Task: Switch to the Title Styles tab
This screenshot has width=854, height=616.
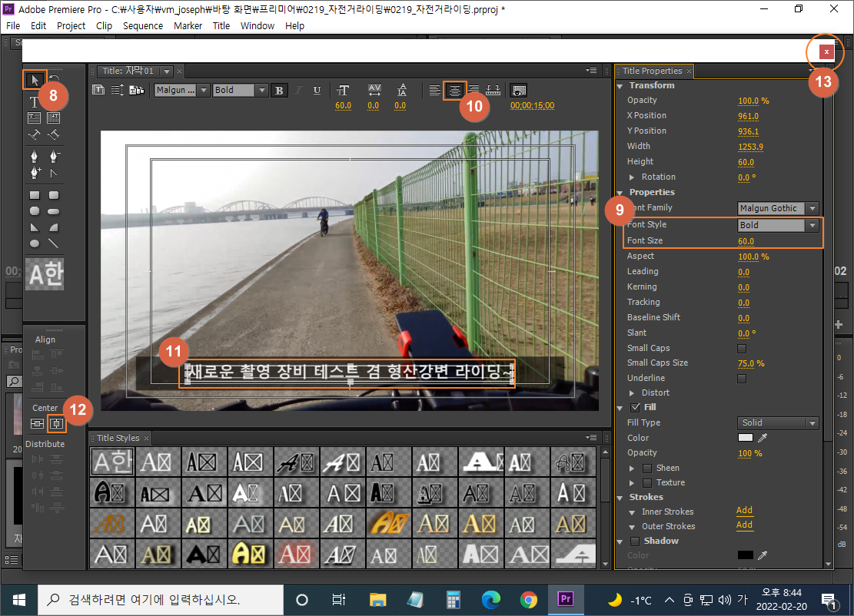Action: pos(118,438)
